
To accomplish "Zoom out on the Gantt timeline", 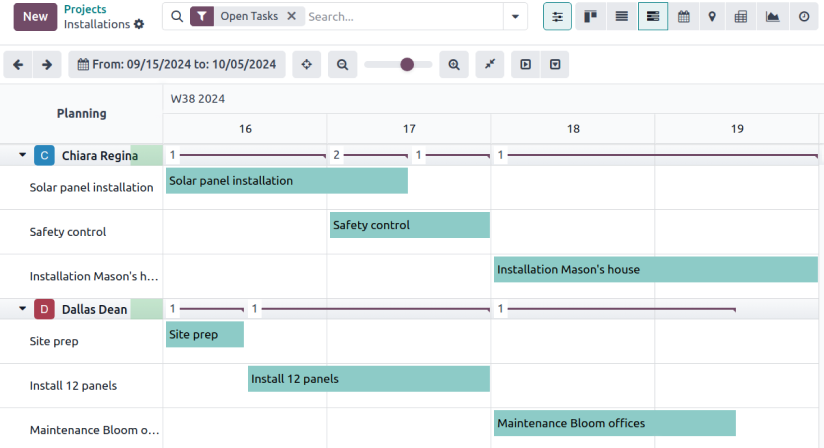I will (x=342, y=65).
